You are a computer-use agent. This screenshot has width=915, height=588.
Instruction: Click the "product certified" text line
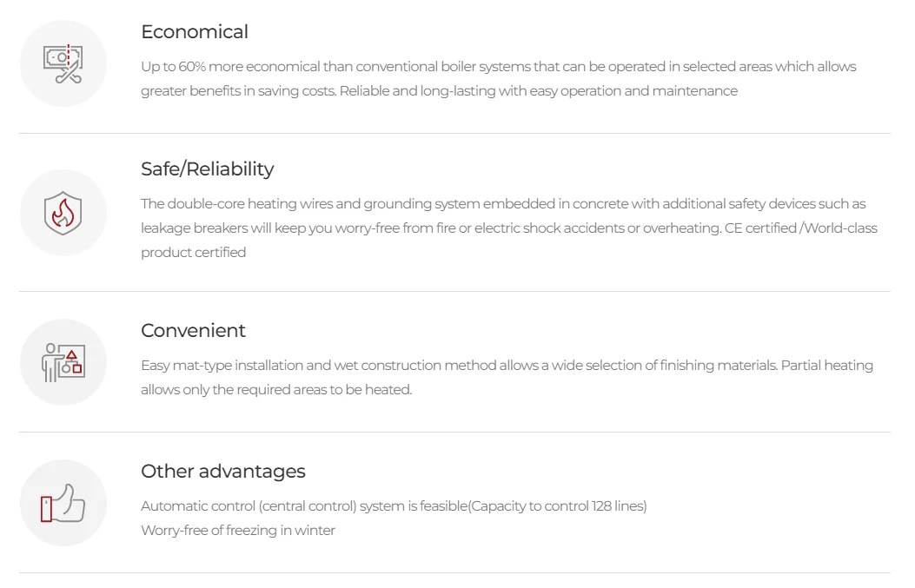tap(193, 253)
